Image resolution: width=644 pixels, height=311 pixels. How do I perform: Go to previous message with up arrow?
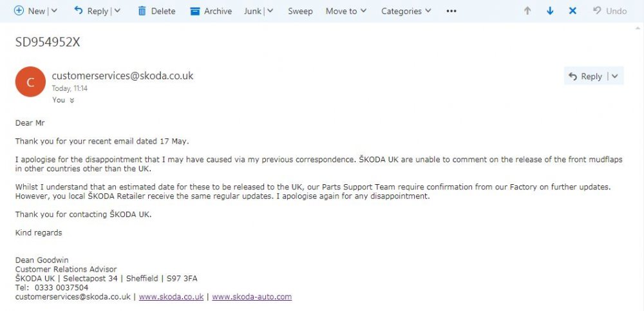click(x=527, y=11)
